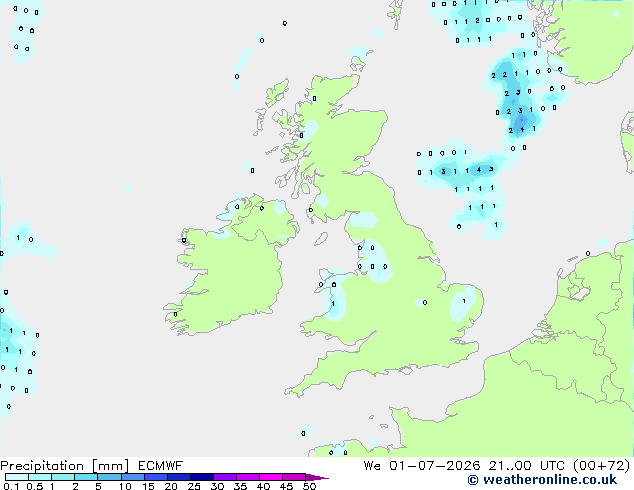Image resolution: width=634 pixels, height=490 pixels.
Task: Click the '45' legend scale label
Action: coord(286,486)
